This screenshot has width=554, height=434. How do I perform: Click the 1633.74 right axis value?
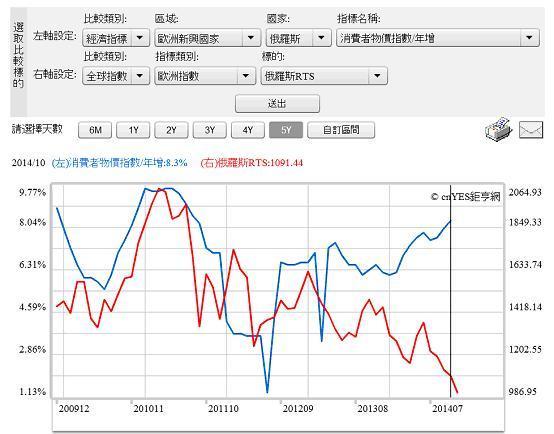point(525,265)
